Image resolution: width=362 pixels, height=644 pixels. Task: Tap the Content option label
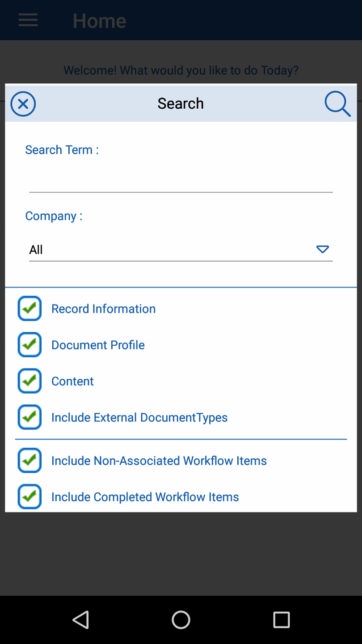[72, 381]
